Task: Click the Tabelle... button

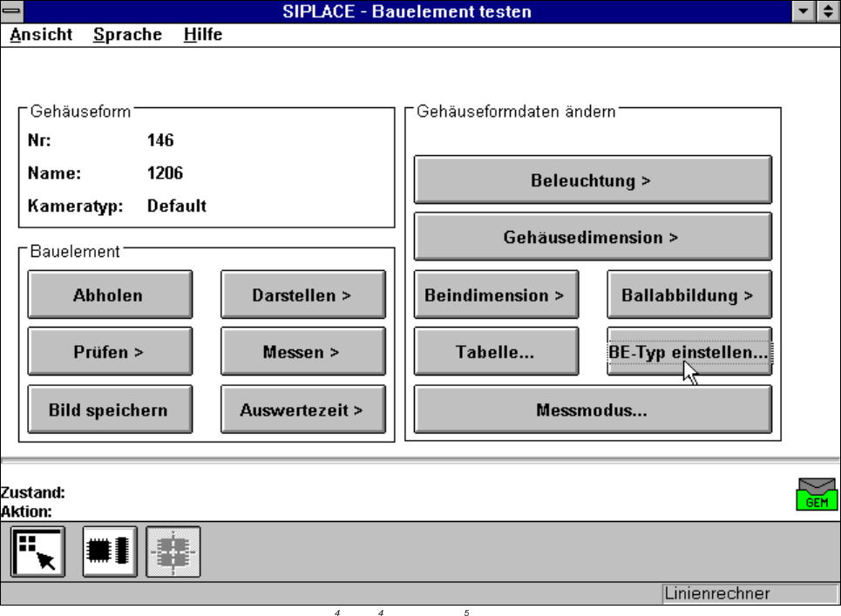Action: point(496,351)
